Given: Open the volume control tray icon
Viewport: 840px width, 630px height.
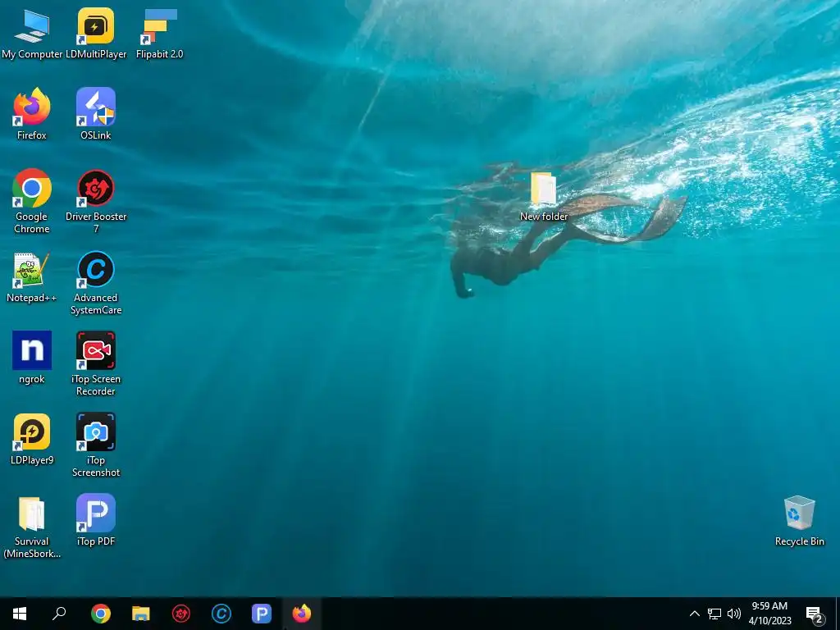Looking at the screenshot, I should (734, 614).
